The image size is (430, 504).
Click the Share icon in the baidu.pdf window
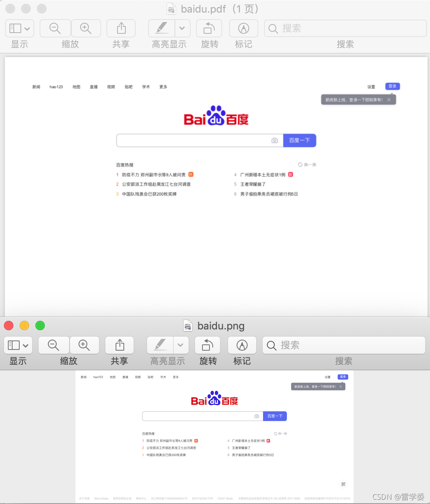click(x=121, y=28)
